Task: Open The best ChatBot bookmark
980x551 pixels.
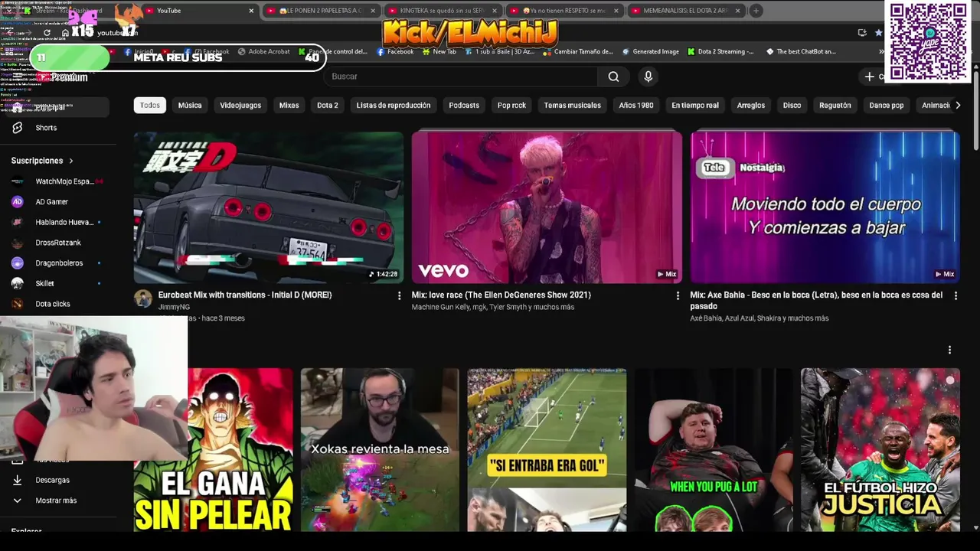Action: tap(801, 52)
